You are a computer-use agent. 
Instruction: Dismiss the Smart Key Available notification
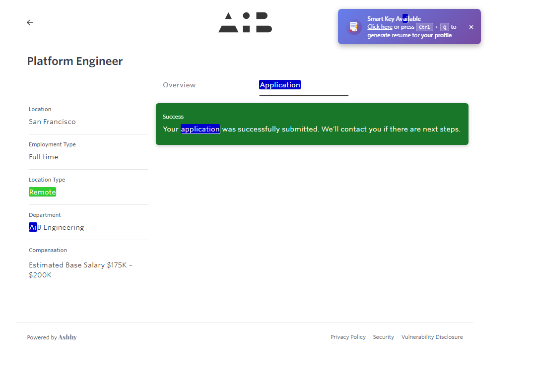[471, 27]
